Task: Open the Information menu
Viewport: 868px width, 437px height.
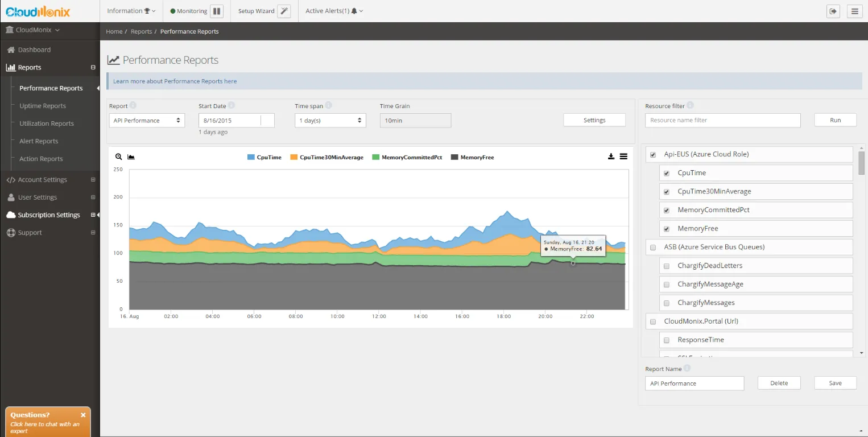Action: 130,10
